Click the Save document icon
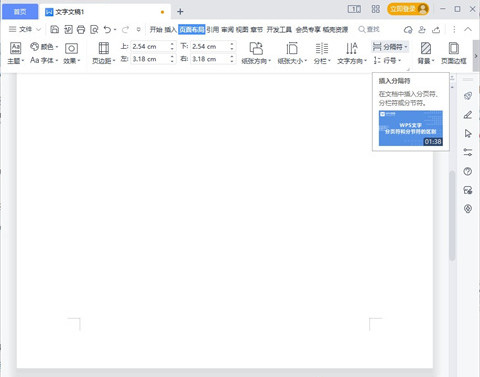The image size is (480, 377). tap(54, 29)
